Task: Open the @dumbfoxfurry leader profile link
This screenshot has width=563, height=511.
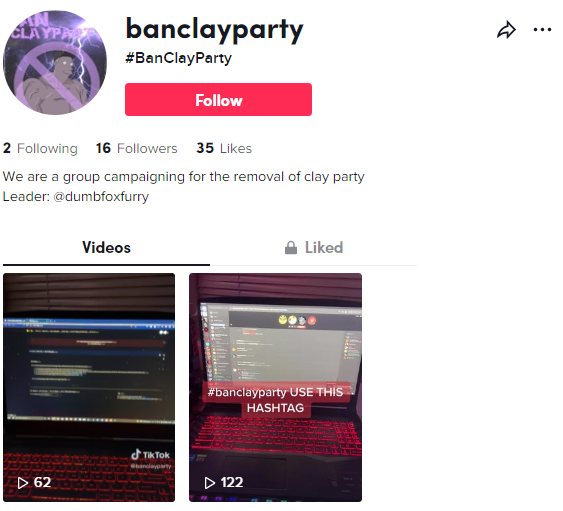Action: click(101, 197)
